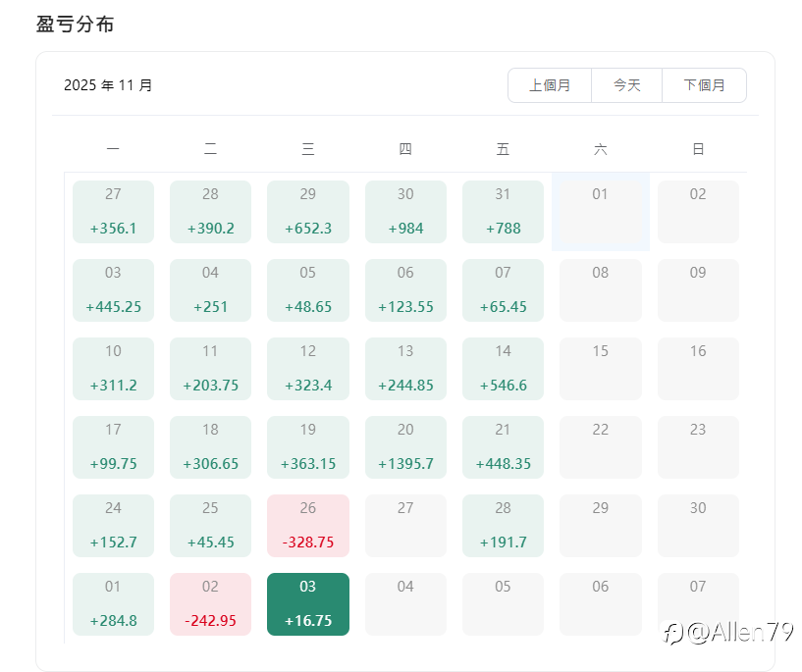Viewport: 802px width, 672px height.
Task: Click November 03 cell with +445.25
Action: point(113,290)
